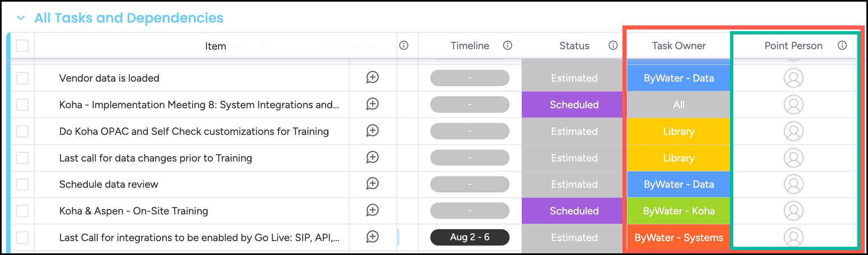868x255 pixels.
Task: Collapse the All Tasks and Dependencies group
Action: pyautogui.click(x=21, y=18)
